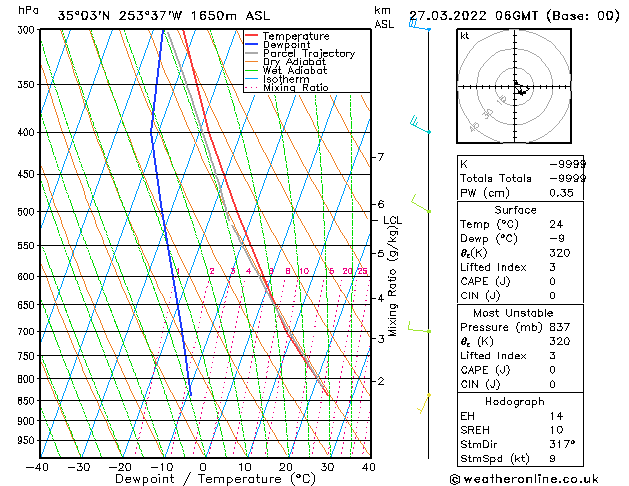Click the '40' temperature axis label

pyautogui.click(x=369, y=467)
